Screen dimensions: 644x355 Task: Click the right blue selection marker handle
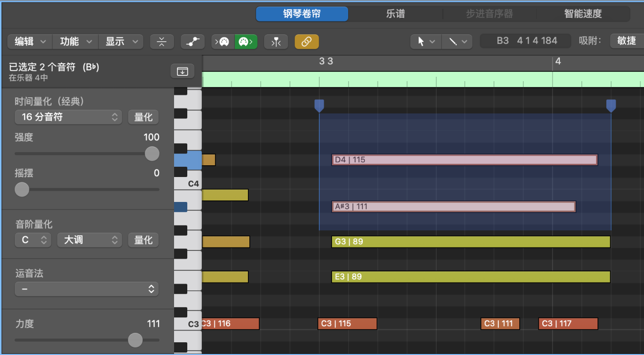coord(611,105)
